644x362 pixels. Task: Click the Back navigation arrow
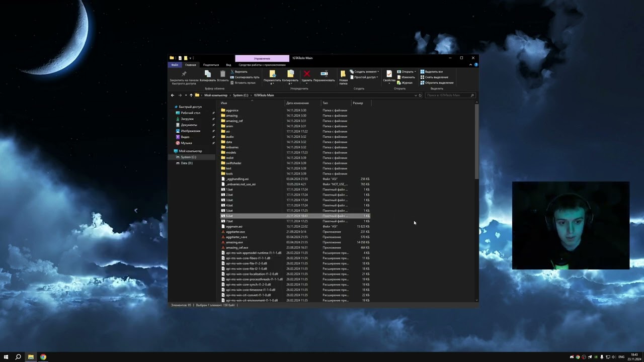[173, 95]
